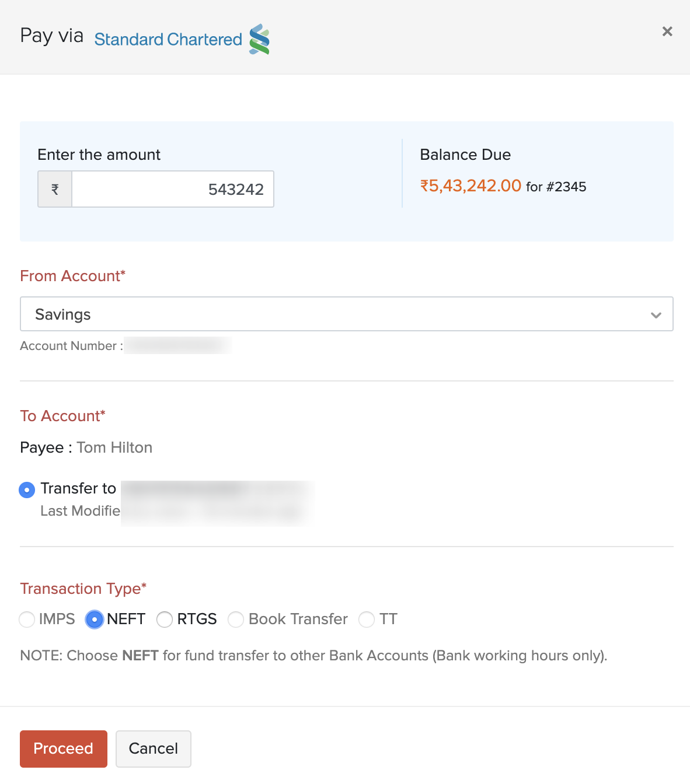Screen dimensions: 690x784
Task: Select the NEFT transaction type
Action: pyautogui.click(x=94, y=619)
